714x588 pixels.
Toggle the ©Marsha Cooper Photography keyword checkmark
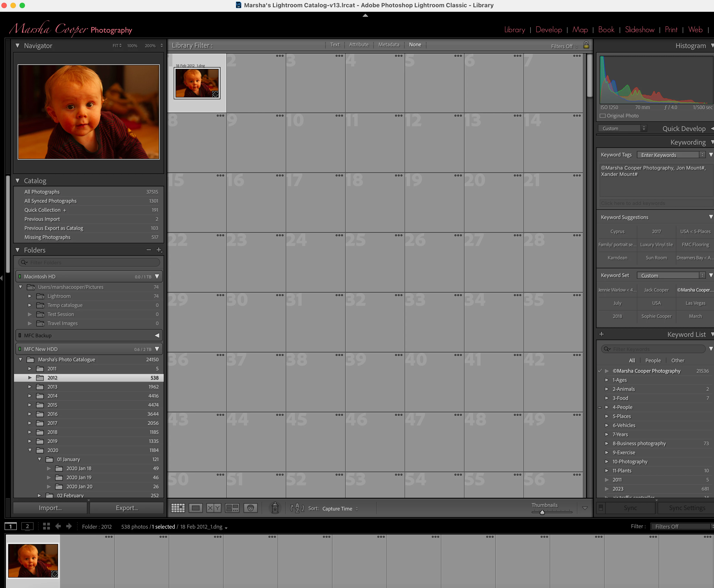point(600,371)
